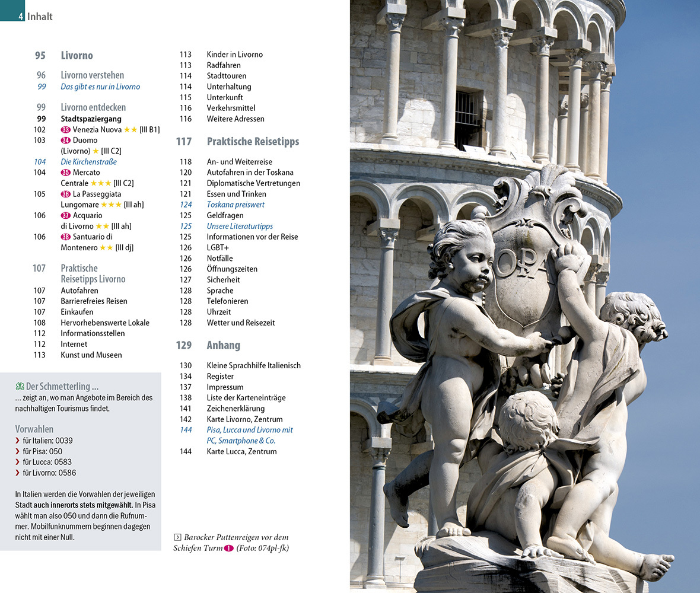Select the number 35 marker for Mercato Centrale

tap(66, 173)
